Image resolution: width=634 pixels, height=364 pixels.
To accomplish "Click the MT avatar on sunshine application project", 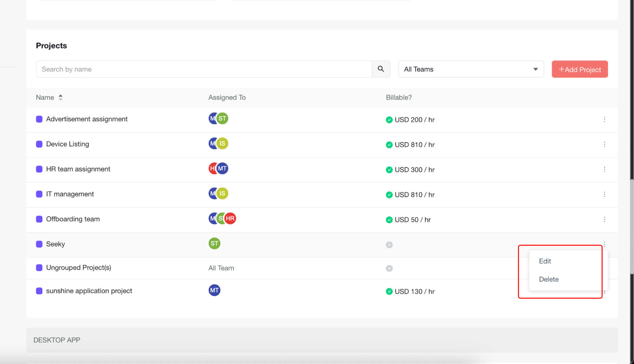I will point(214,290).
